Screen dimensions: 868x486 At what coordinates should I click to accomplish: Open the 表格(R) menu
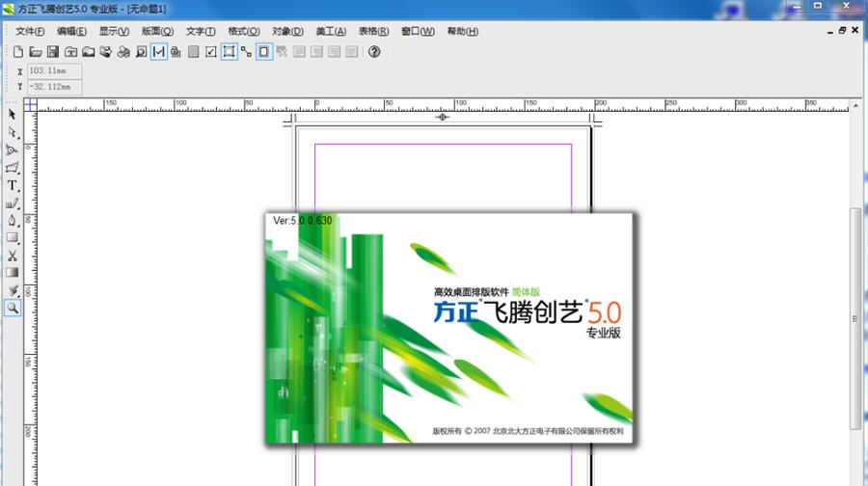(x=373, y=32)
